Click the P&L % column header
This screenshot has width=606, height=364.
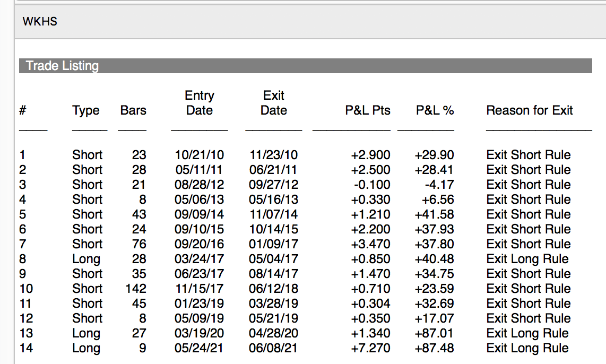tap(435, 110)
